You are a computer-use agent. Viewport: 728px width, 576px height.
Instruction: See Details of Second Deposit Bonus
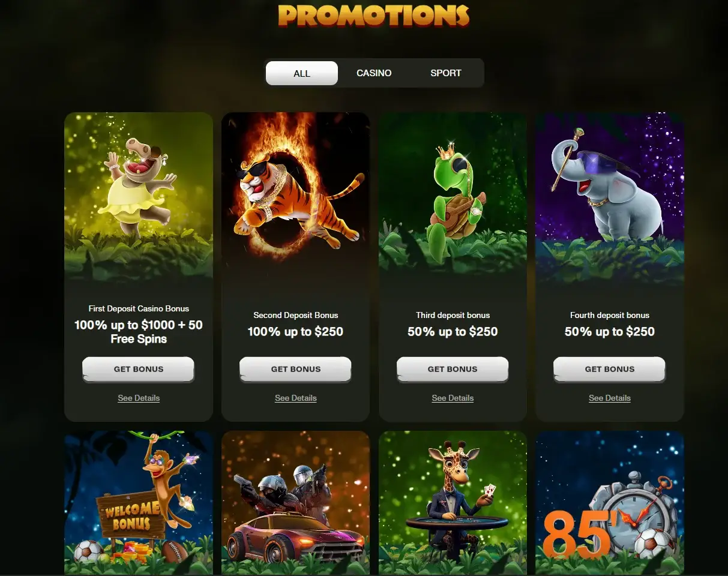point(295,398)
